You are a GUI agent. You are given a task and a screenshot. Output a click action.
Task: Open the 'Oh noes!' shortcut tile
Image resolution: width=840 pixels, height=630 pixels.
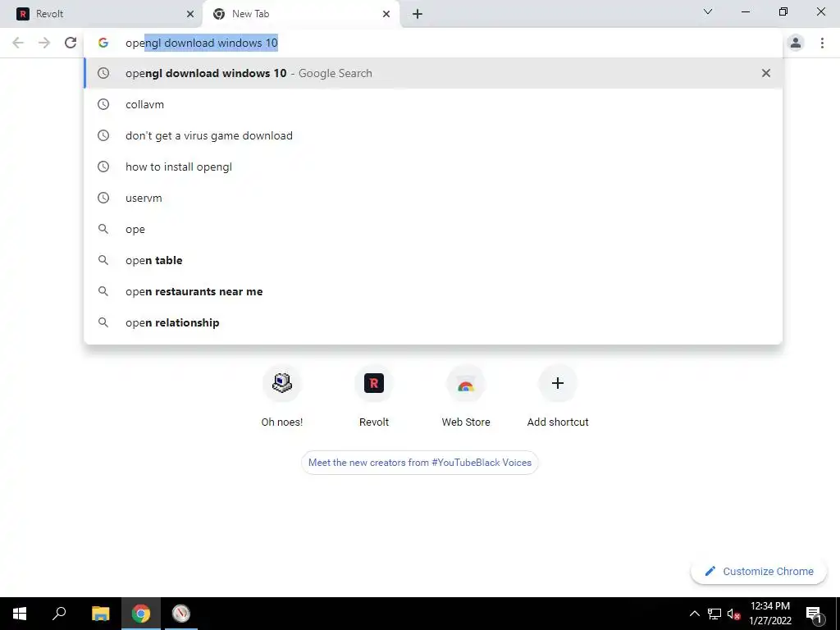click(x=282, y=396)
